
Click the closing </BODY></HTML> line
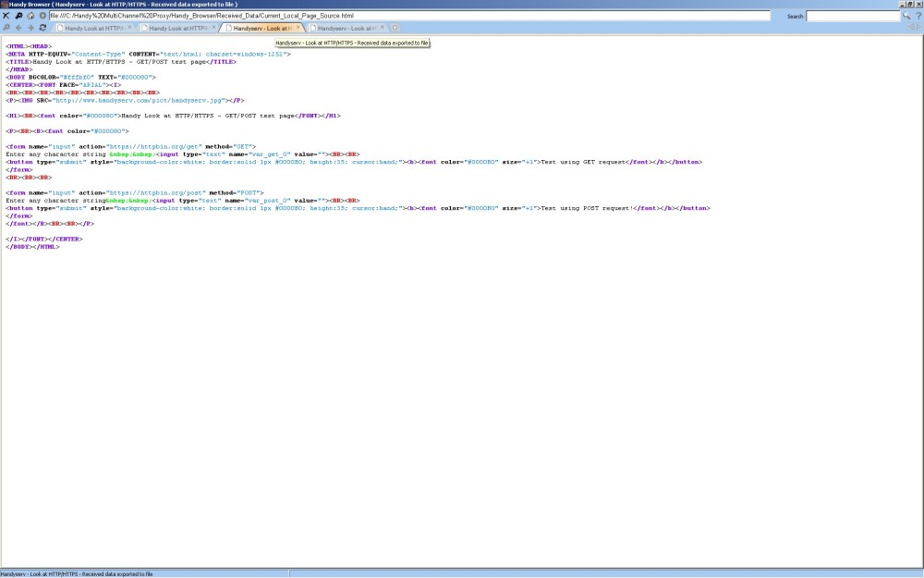pos(33,247)
